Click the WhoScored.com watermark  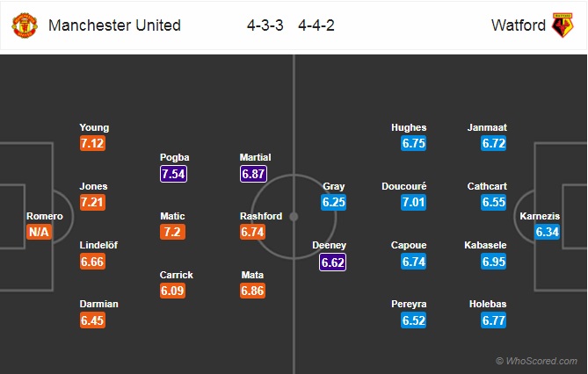[x=537, y=361]
